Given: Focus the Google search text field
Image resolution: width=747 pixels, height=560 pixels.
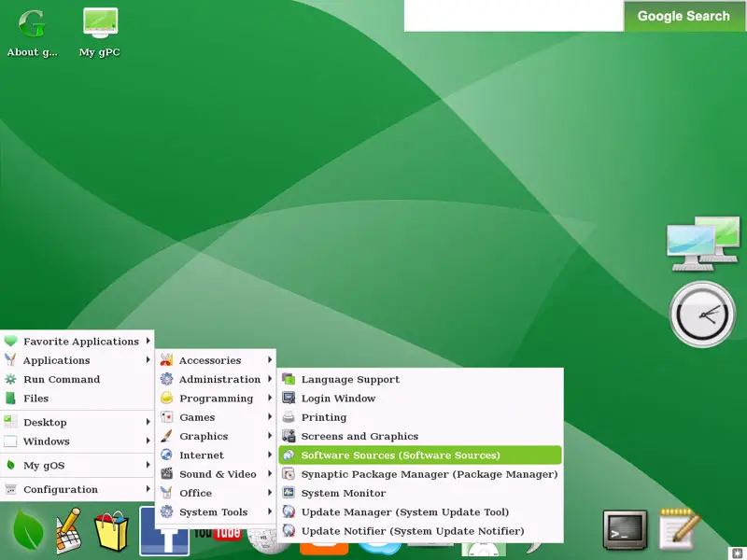Looking at the screenshot, I should pyautogui.click(x=514, y=16).
